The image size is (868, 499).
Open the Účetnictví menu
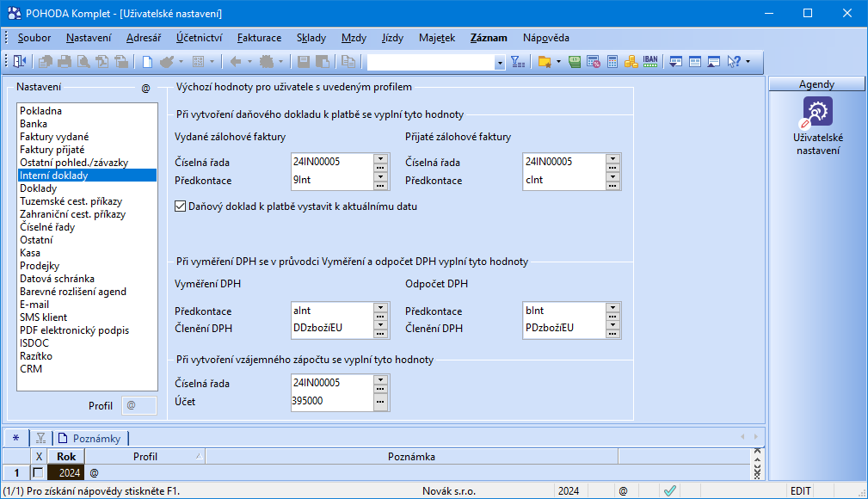[200, 38]
